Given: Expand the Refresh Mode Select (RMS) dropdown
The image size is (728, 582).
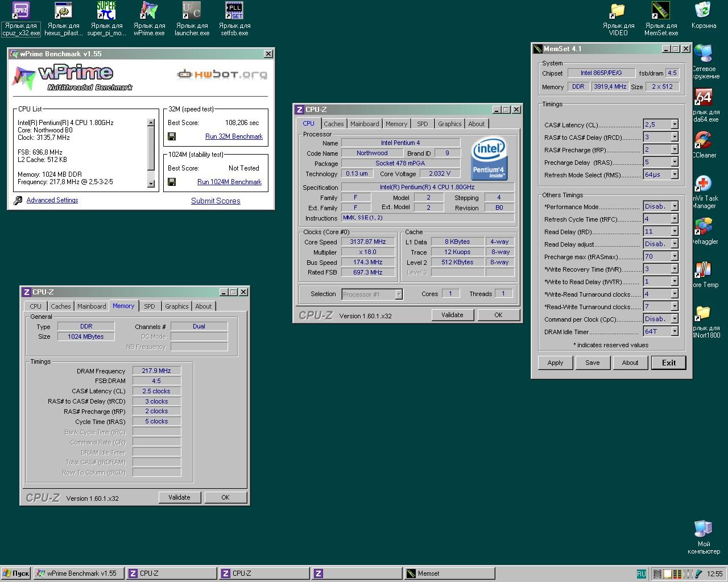Looking at the screenshot, I should (x=675, y=174).
